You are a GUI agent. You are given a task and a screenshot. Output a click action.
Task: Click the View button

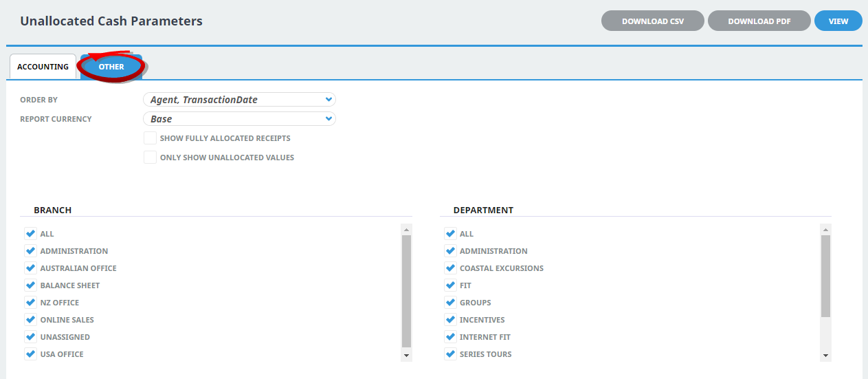838,21
